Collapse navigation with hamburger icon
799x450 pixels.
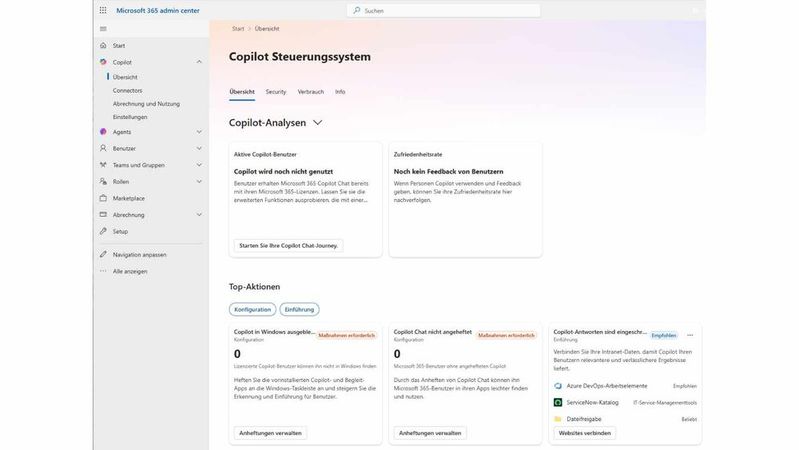[x=103, y=29]
